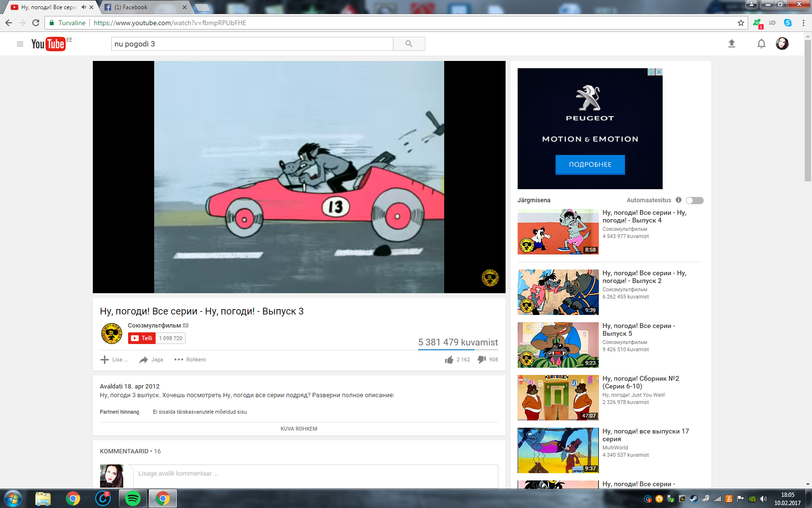Open Chrome's three-dot menu
Image resolution: width=812 pixels, height=508 pixels.
pyautogui.click(x=803, y=23)
